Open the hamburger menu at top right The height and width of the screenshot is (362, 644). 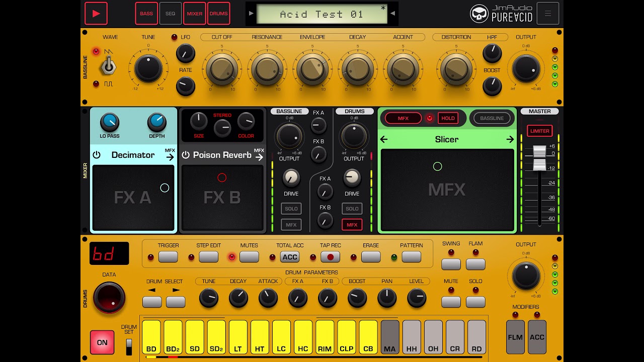click(x=548, y=14)
